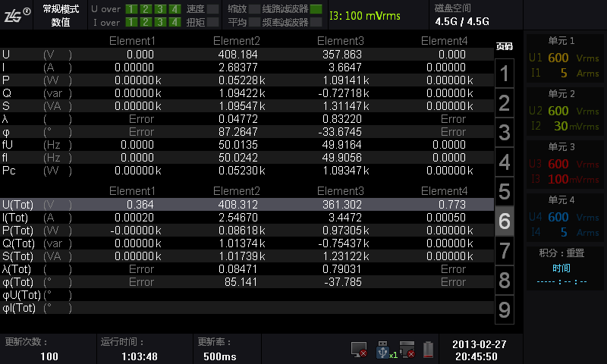Click the 运行时间 1:03:48 readout
Viewport: 607px width, 364px height.
[x=140, y=356]
